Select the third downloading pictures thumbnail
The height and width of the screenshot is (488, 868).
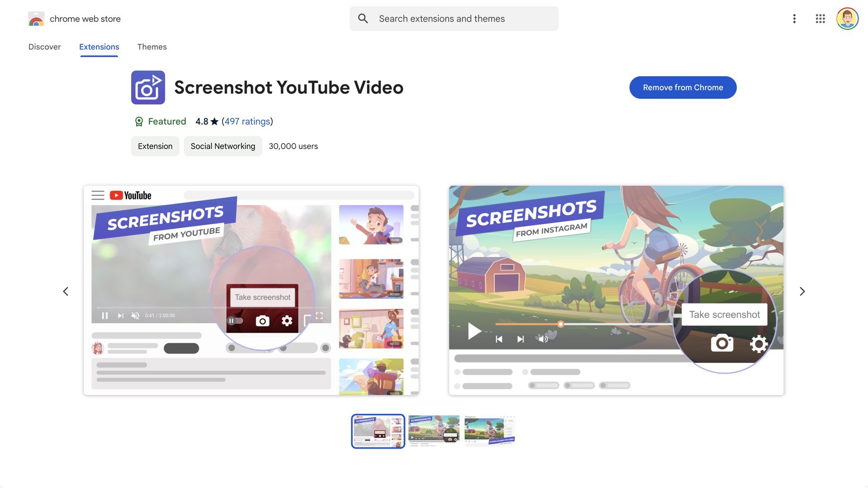click(489, 432)
